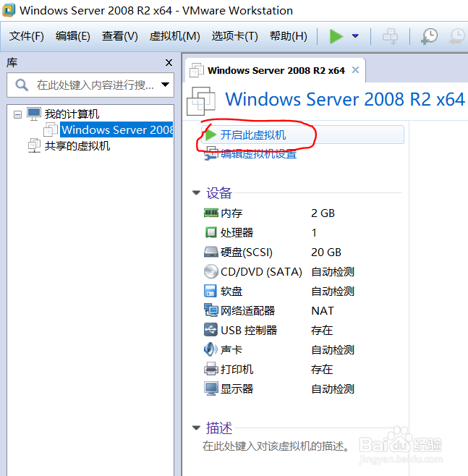Viewport: 468px width, 476px height.
Task: Open the 文件(F) menu
Action: tap(27, 36)
